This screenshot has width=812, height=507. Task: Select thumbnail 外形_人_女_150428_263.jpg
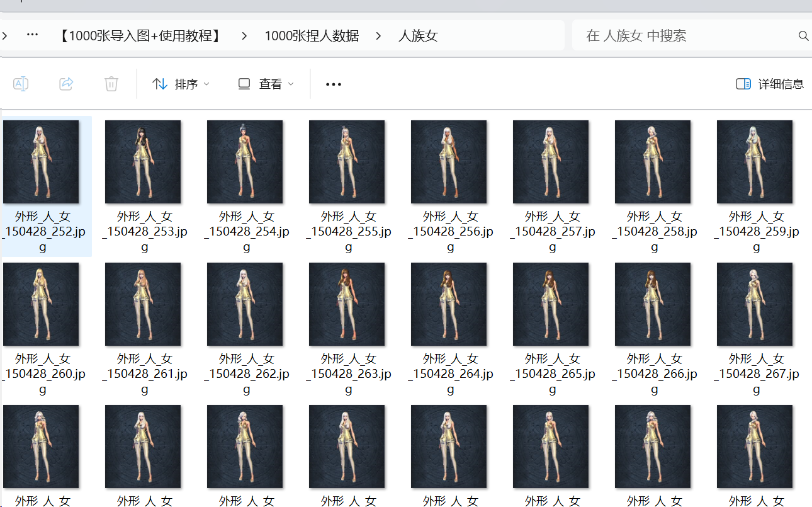(x=347, y=304)
